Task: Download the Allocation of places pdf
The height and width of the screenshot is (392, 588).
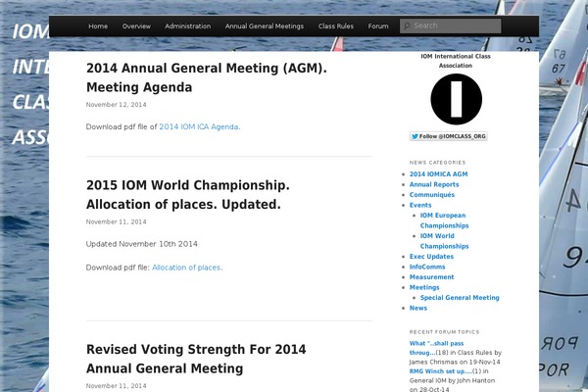Action: pyautogui.click(x=187, y=268)
